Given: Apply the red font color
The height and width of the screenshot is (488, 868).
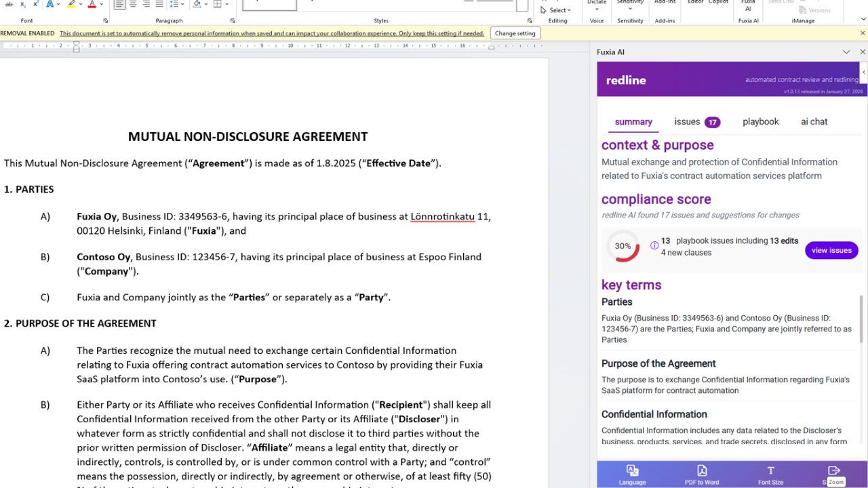Looking at the screenshot, I should (x=92, y=4).
